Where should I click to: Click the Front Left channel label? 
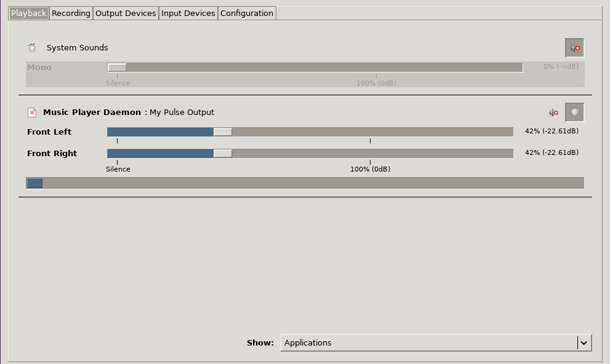coord(49,132)
